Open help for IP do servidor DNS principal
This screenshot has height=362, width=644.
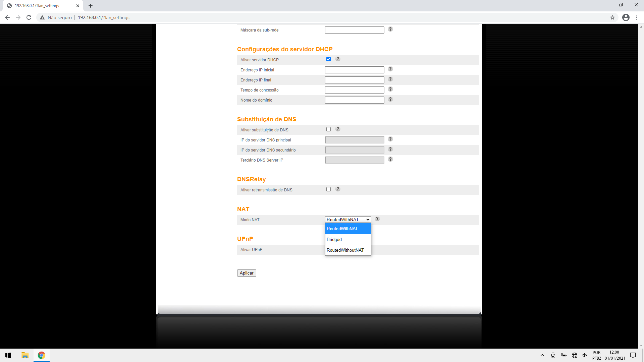(x=390, y=139)
